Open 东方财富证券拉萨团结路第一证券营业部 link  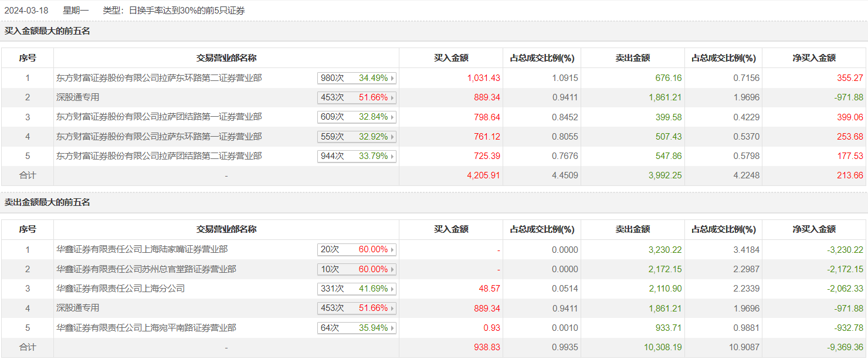[x=159, y=117]
